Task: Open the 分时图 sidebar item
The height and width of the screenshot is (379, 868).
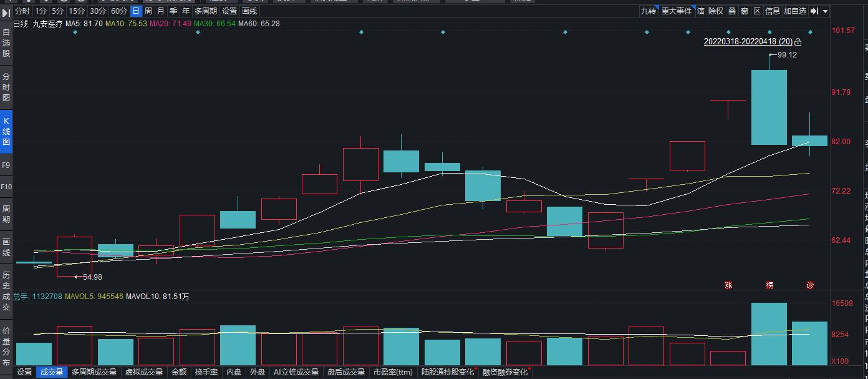Action: pyautogui.click(x=6, y=87)
